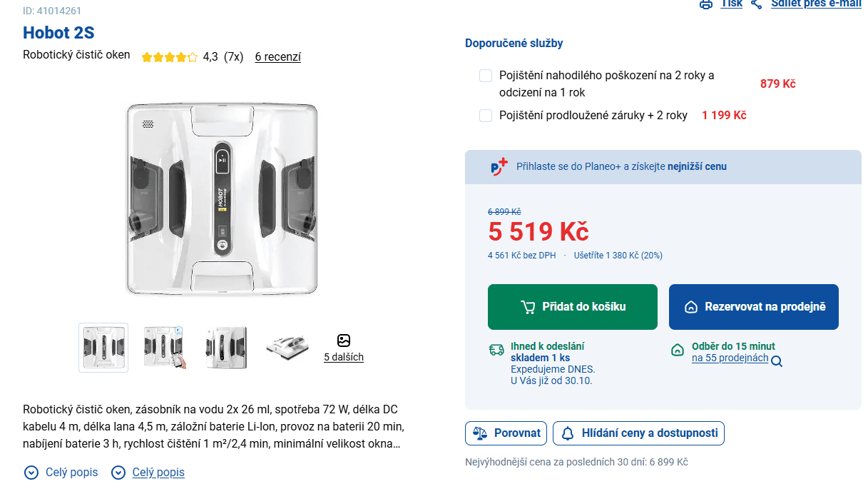Screen dimensions: 868x494
Task: Click the share via e-mail icon
Action: coord(757,4)
